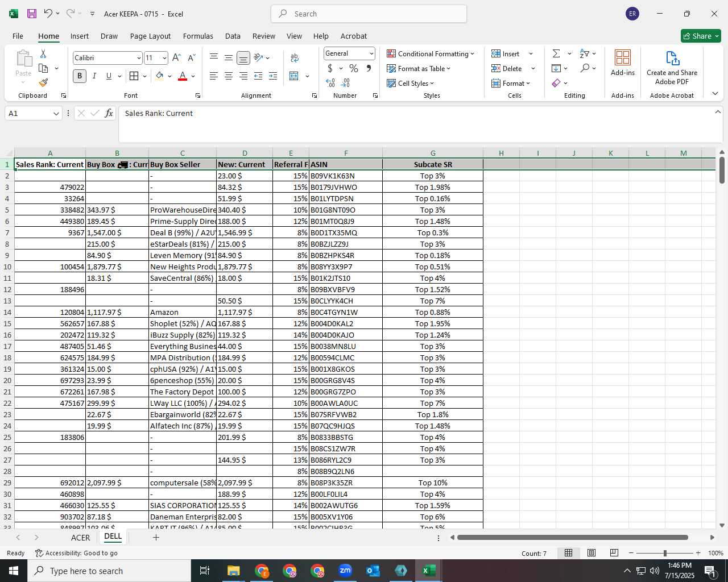Click the Fill Color bucket swatch

coord(159,76)
